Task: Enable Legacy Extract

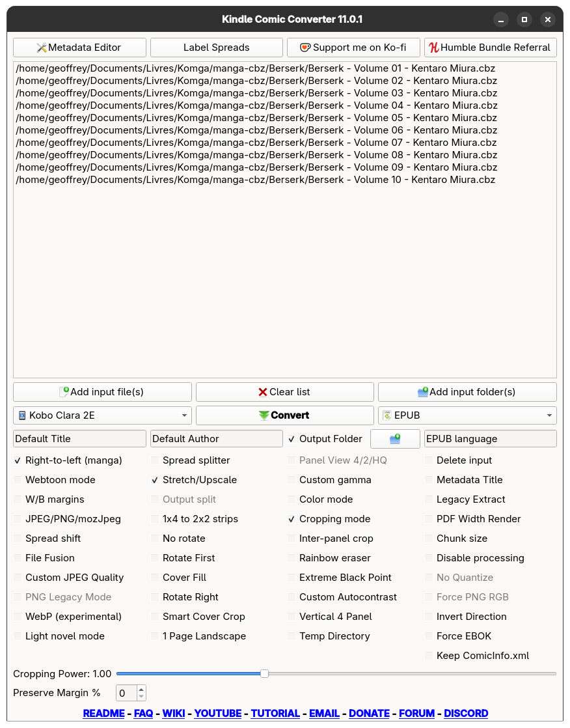Action: coord(429,499)
